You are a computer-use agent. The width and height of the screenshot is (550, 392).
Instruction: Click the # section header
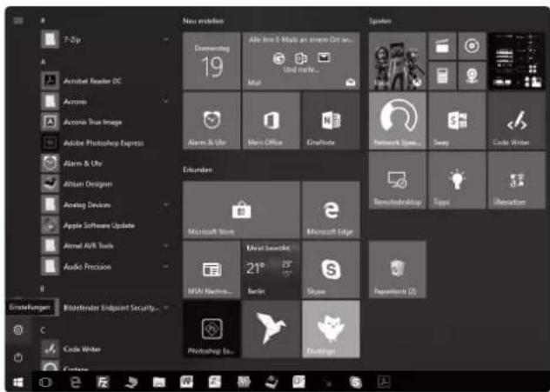tap(43, 21)
